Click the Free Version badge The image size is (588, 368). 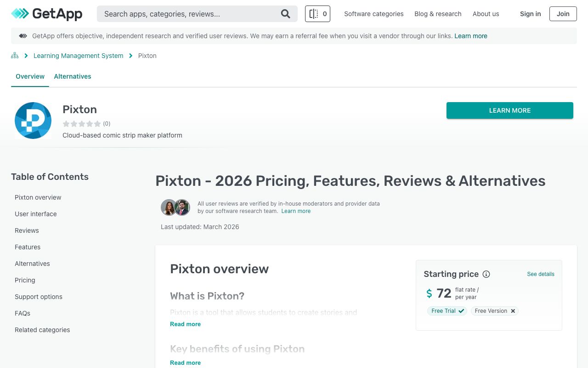tap(495, 311)
